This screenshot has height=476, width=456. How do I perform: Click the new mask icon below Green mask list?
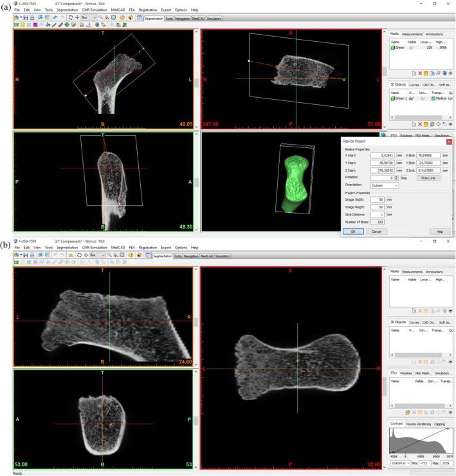click(414, 73)
